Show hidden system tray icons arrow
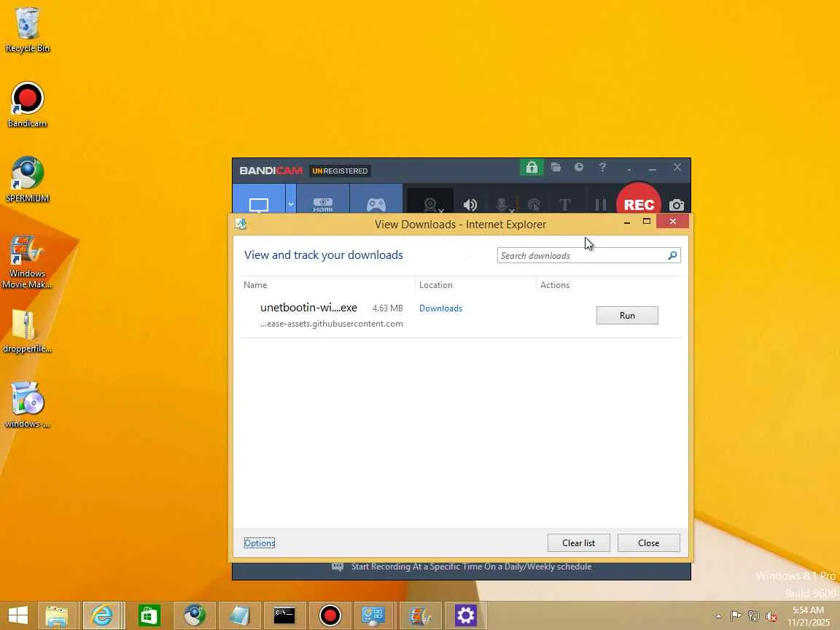Image resolution: width=840 pixels, height=630 pixels. (718, 616)
